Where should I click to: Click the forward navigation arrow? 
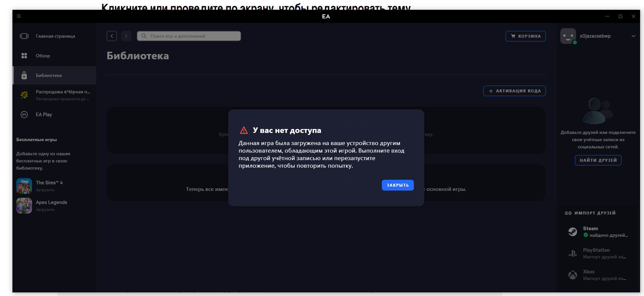click(126, 36)
